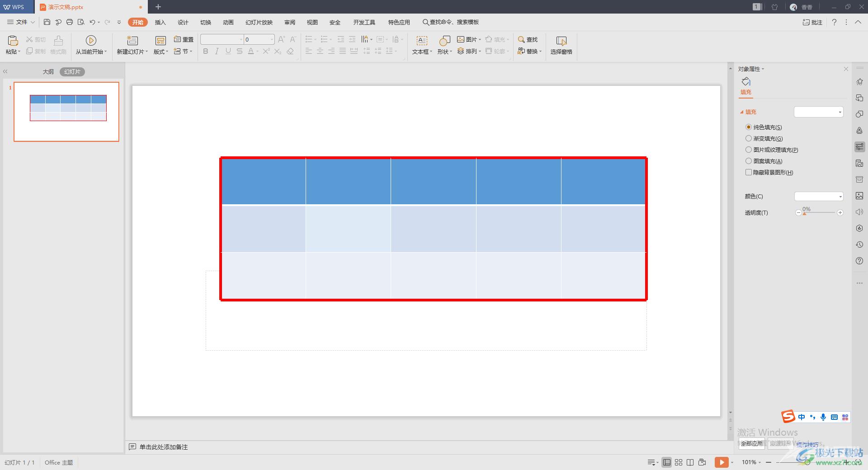This screenshot has width=868, height=470.
Task: Open the Animation (动画) tab
Action: coord(228,22)
